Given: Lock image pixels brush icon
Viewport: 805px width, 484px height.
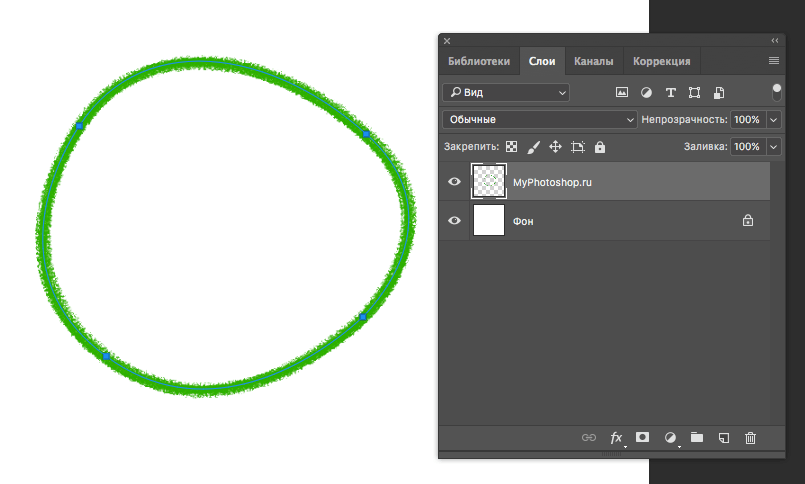Looking at the screenshot, I should [533, 147].
